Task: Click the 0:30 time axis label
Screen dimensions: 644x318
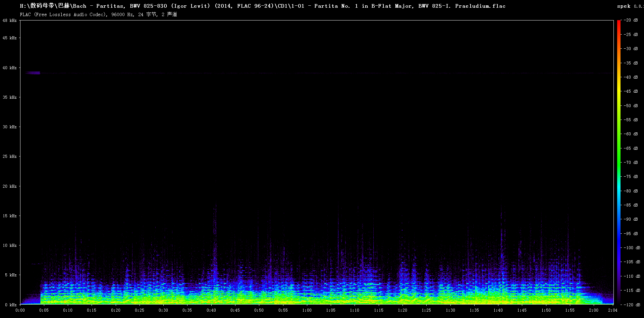Action: coord(163,310)
